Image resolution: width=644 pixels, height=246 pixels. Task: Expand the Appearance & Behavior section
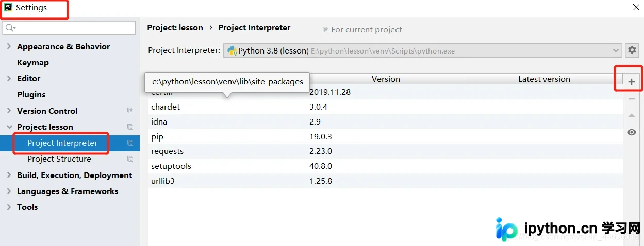(x=9, y=46)
